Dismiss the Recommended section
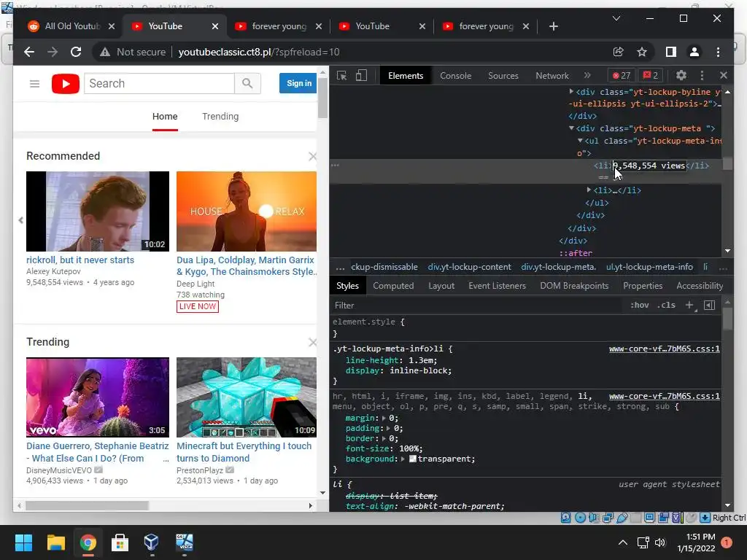The width and height of the screenshot is (747, 560). 312,157
